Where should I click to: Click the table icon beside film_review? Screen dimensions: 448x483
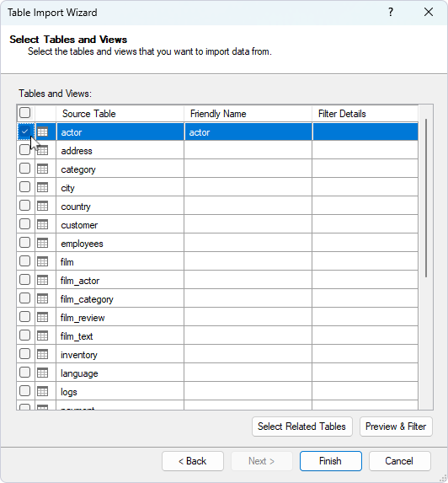(42, 317)
